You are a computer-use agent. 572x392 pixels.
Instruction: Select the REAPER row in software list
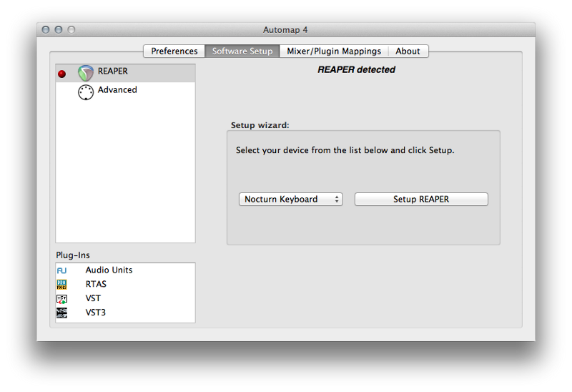point(126,73)
